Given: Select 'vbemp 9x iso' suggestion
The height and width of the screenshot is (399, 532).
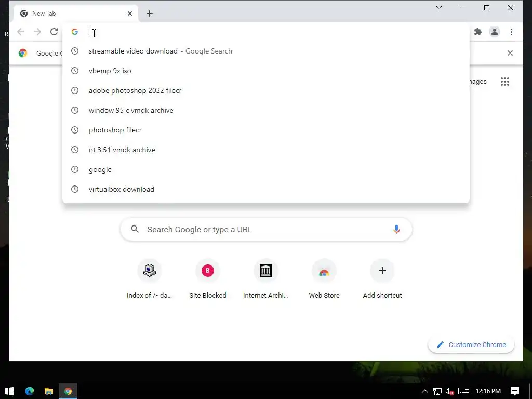Looking at the screenshot, I should [x=266, y=71].
